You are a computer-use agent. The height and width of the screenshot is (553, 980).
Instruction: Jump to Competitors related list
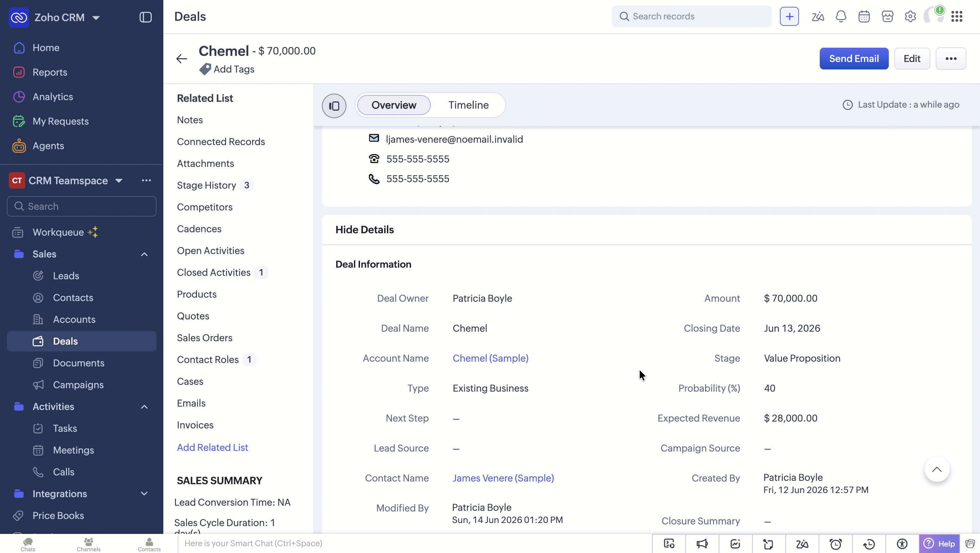click(x=205, y=207)
